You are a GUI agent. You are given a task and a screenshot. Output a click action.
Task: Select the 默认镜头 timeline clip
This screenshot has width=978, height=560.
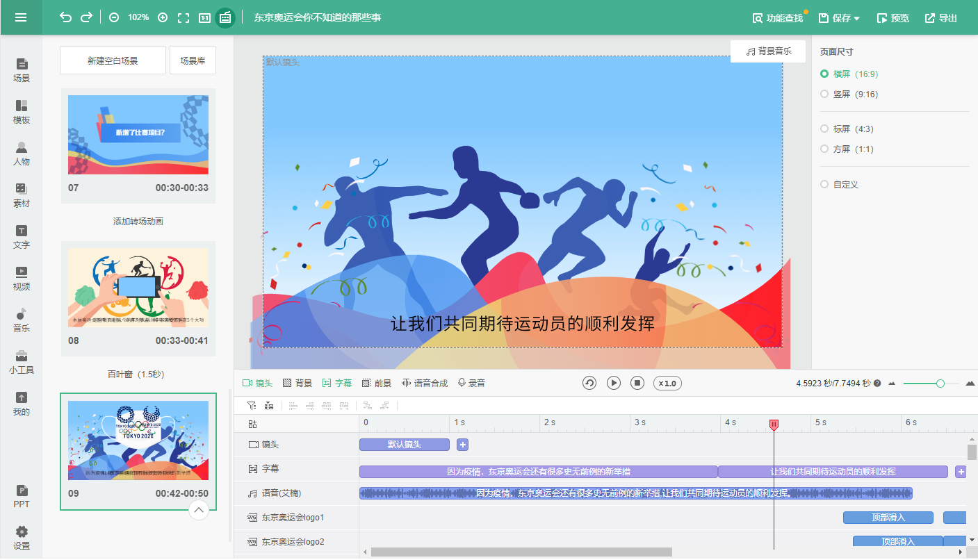point(405,445)
